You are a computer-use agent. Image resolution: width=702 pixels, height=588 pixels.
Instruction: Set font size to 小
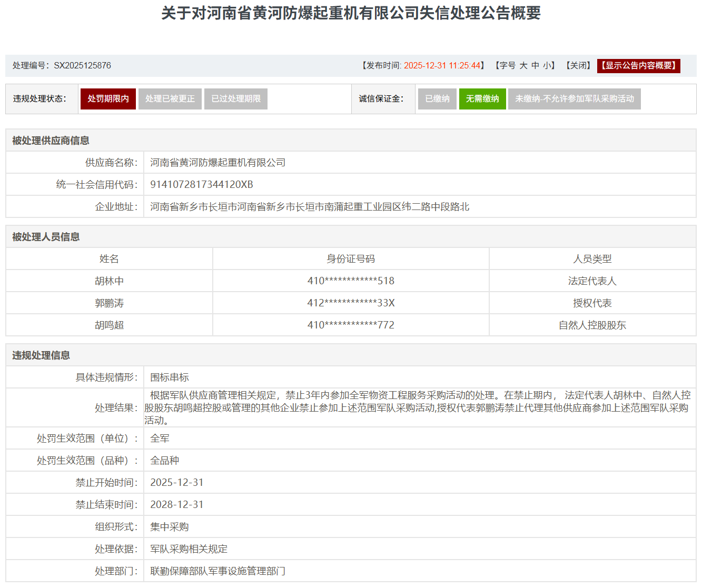point(547,66)
